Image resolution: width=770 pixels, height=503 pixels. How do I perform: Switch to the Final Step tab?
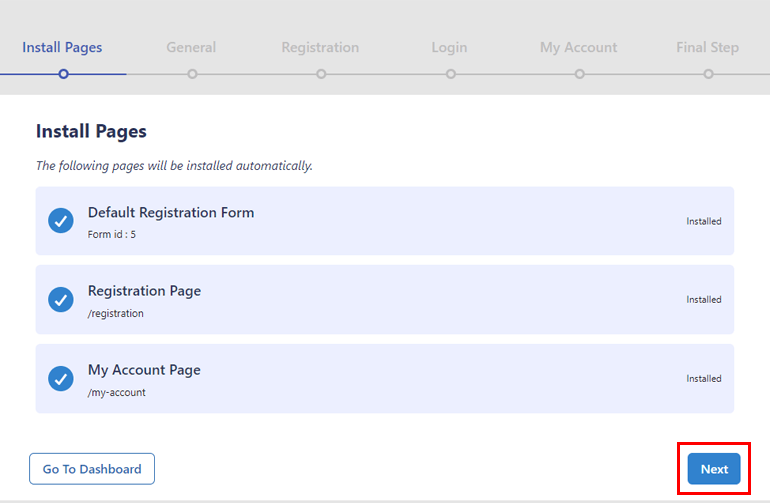[x=708, y=47]
